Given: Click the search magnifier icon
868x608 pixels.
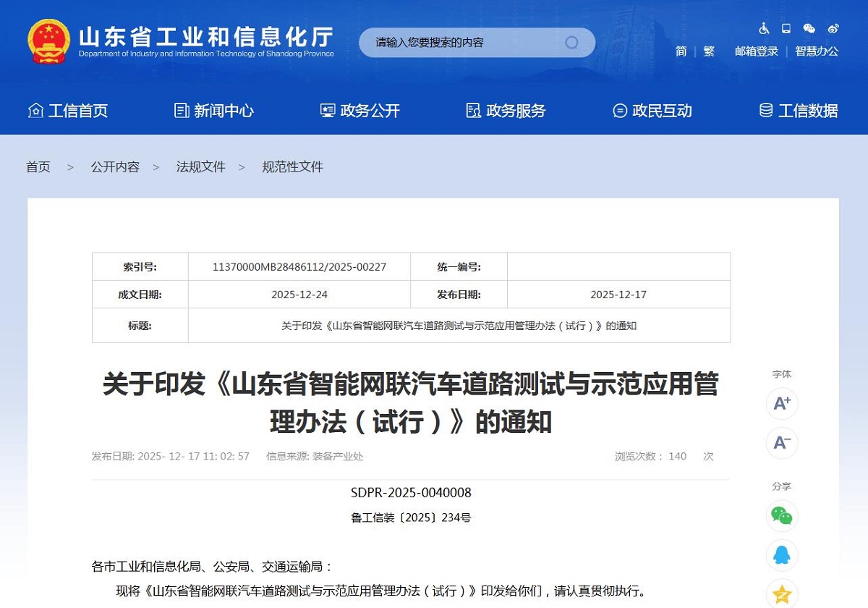Looking at the screenshot, I should click(571, 43).
